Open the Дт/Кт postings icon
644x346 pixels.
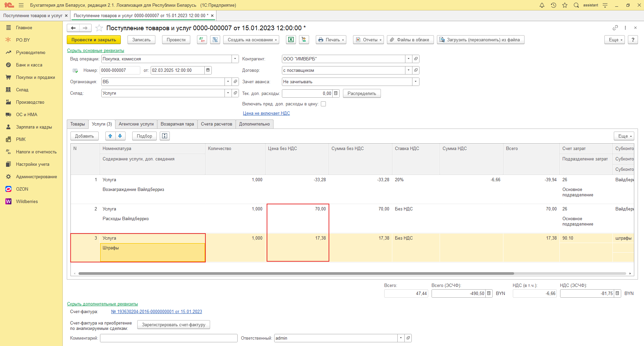(x=202, y=40)
